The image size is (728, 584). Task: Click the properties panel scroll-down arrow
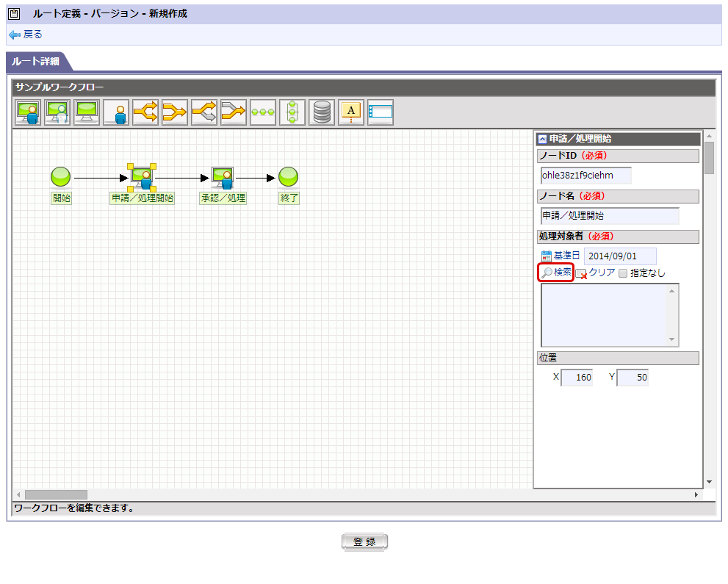[709, 482]
